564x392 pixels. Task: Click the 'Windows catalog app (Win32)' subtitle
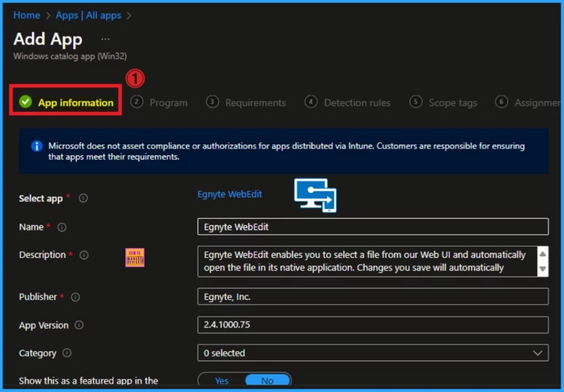[x=70, y=56]
